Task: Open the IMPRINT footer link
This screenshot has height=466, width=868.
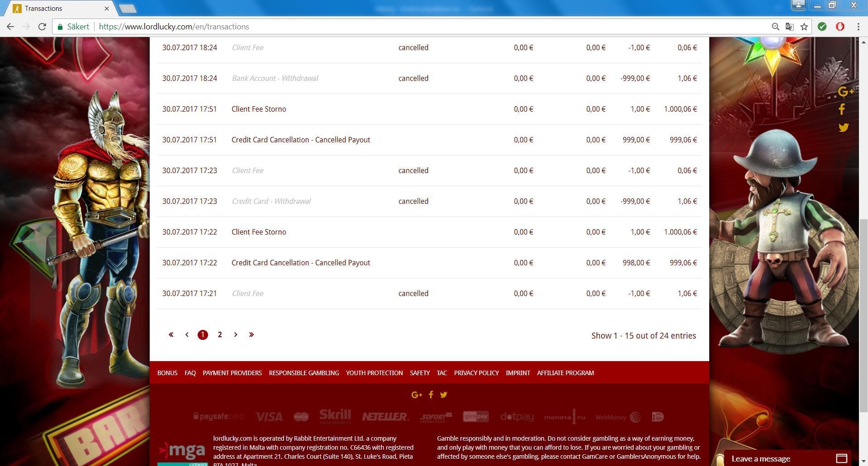Action: [x=518, y=373]
